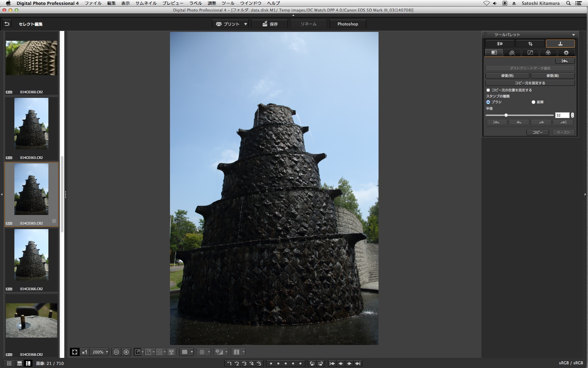The height and width of the screenshot is (368, 588).
Task: Select the crop tool in the tool palette
Action: point(530,44)
